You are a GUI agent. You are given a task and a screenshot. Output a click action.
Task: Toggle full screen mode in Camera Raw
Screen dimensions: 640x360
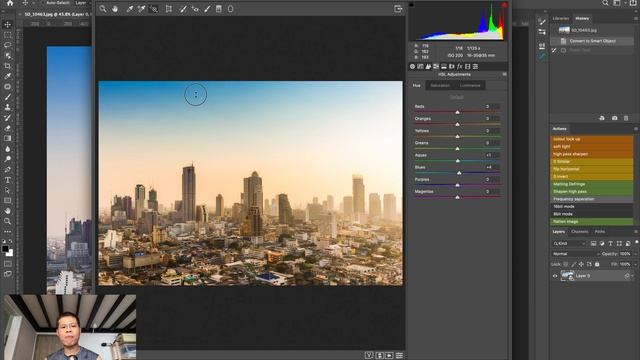[398, 9]
